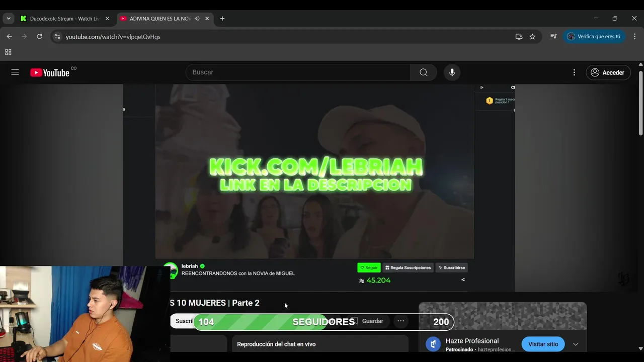This screenshot has height=362, width=644.
Task: Go to YouTube home via logo
Action: [50, 72]
